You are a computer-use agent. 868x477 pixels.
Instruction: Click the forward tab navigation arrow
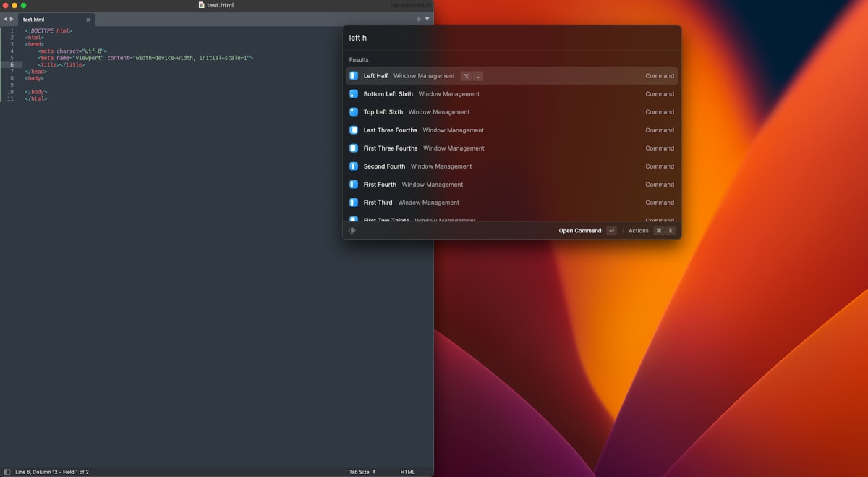pos(12,19)
